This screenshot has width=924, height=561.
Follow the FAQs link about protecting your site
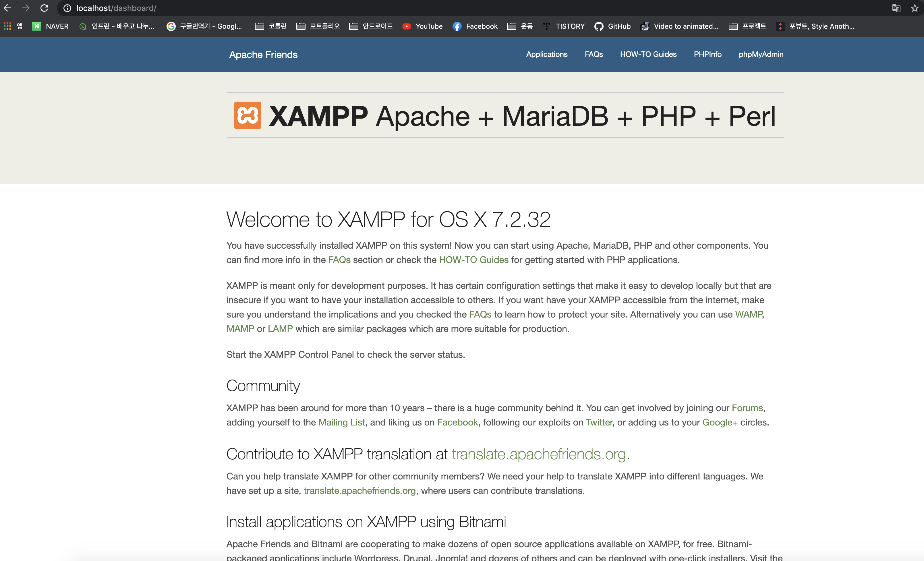click(x=480, y=314)
